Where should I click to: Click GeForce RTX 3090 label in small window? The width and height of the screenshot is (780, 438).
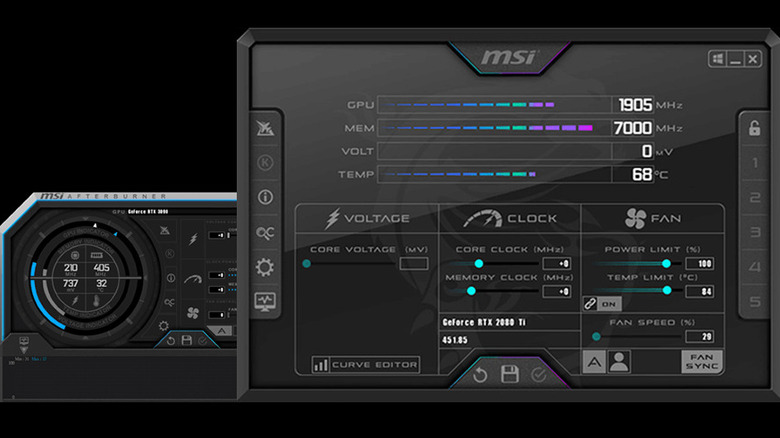click(148, 212)
